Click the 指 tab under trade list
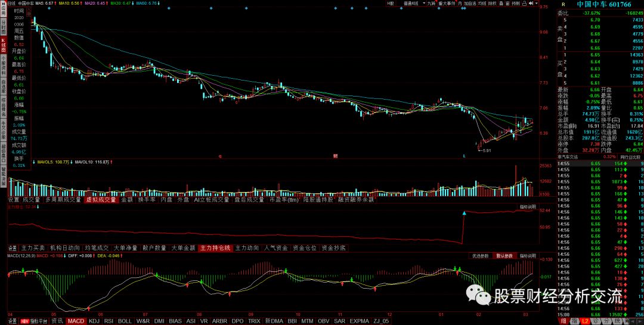This screenshot has width=644, height=325. 575,321
